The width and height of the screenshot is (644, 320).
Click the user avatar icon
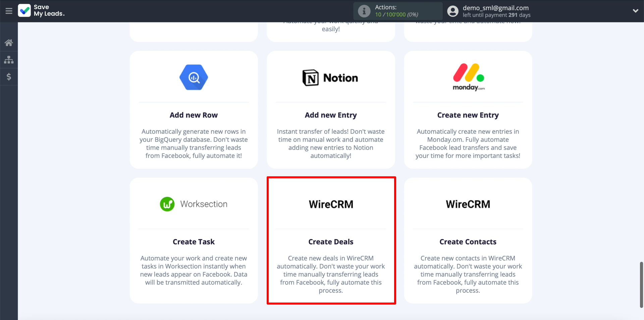[x=453, y=11]
